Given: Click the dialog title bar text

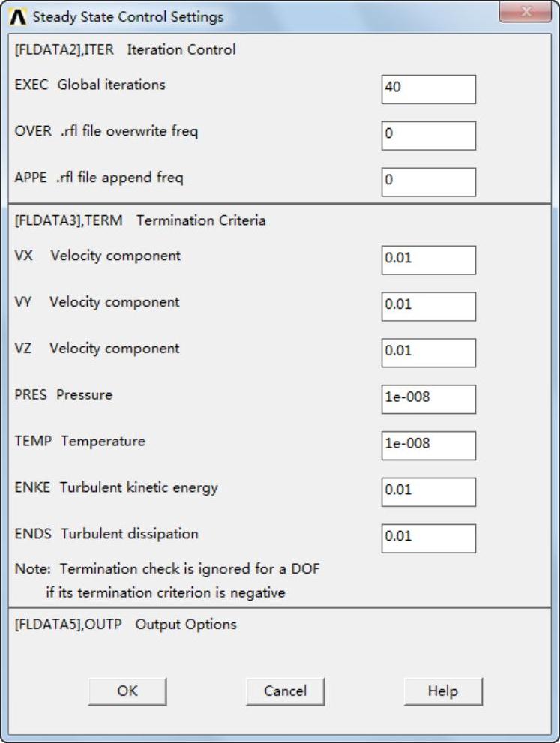Looking at the screenshot, I should pyautogui.click(x=127, y=16).
